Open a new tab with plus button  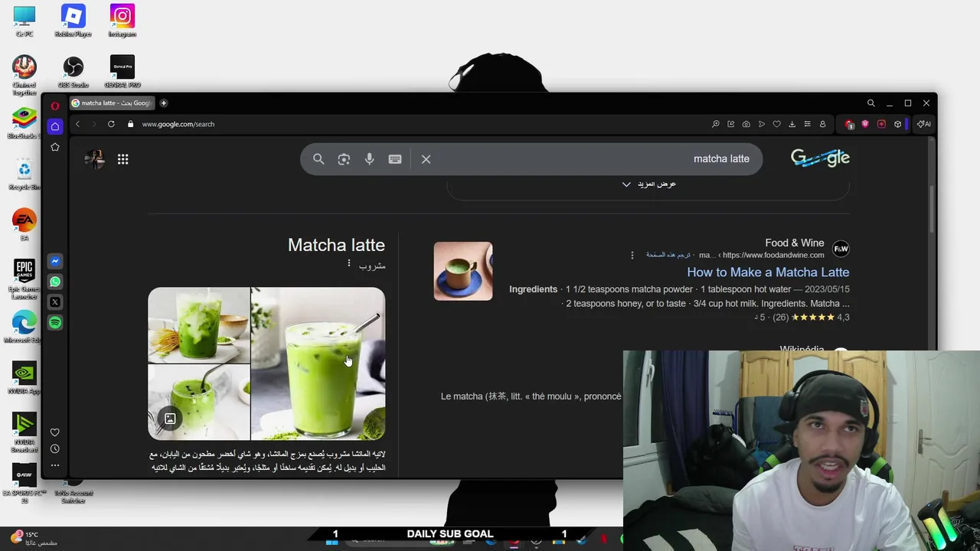163,103
